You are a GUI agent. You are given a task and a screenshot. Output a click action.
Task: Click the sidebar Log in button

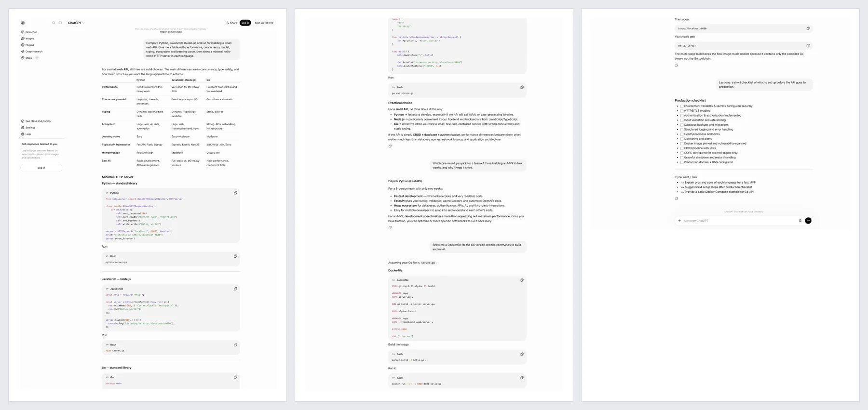41,168
